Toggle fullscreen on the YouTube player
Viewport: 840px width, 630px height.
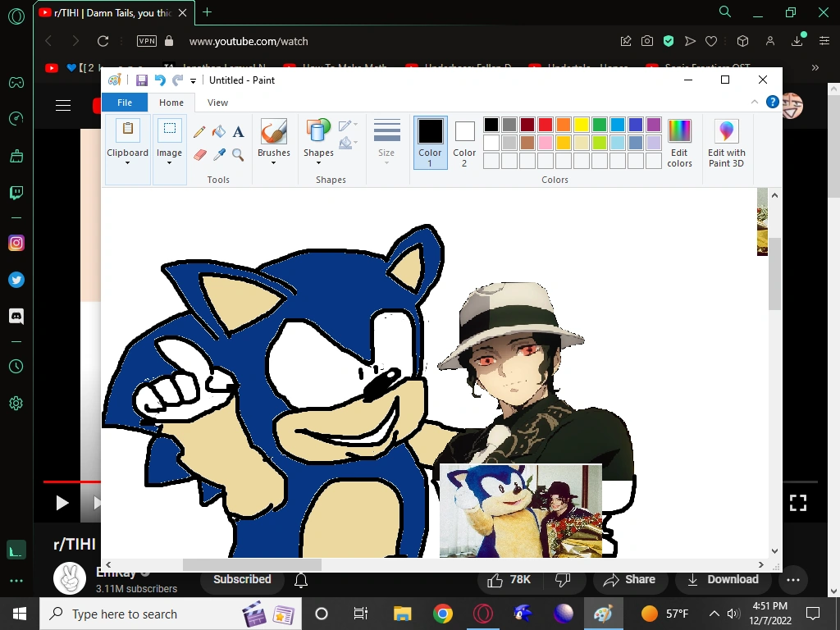(x=797, y=502)
